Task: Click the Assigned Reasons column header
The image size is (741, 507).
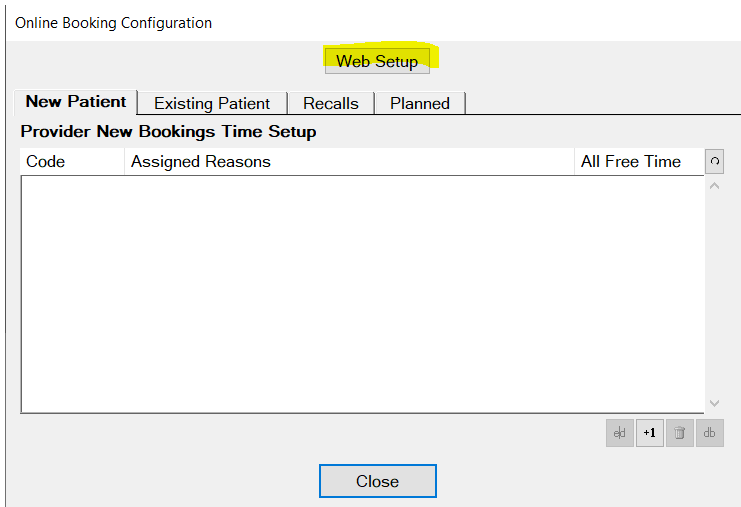Action: 349,162
